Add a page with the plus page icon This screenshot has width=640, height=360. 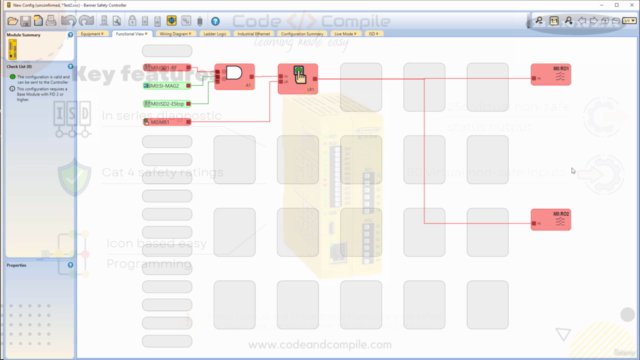coord(605,21)
